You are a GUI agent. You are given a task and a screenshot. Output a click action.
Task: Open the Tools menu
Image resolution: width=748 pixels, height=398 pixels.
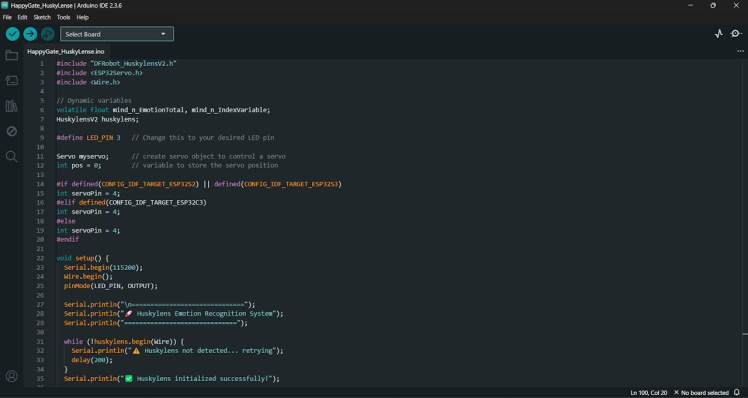coord(63,17)
